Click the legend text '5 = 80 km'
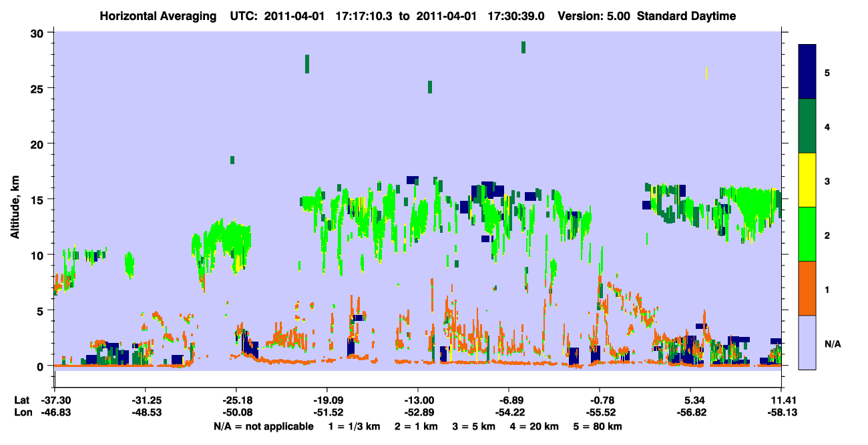This screenshot has width=868, height=445. pyautogui.click(x=599, y=426)
